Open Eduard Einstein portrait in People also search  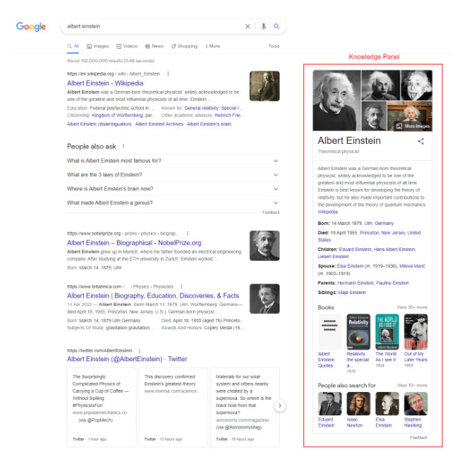coord(329,403)
